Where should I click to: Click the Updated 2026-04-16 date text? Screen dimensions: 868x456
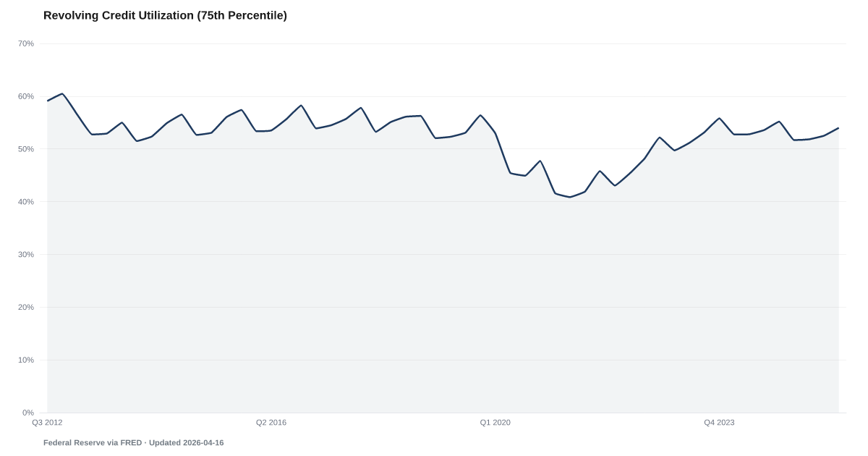coord(187,442)
